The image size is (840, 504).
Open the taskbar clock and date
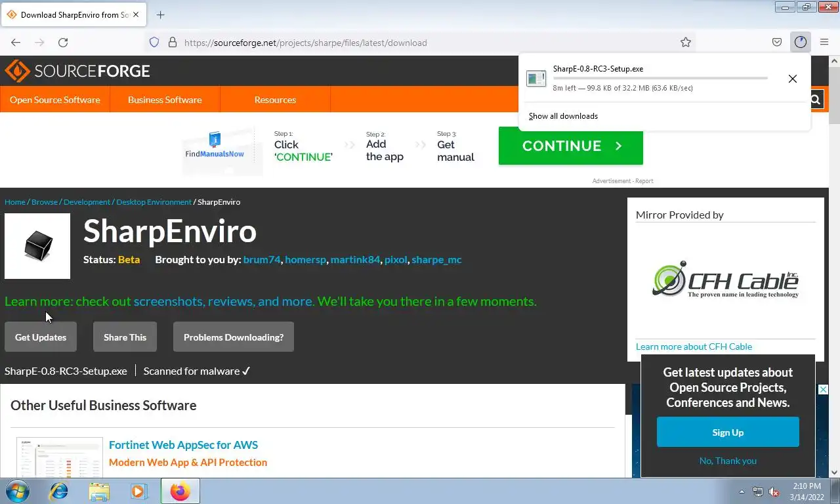807,492
